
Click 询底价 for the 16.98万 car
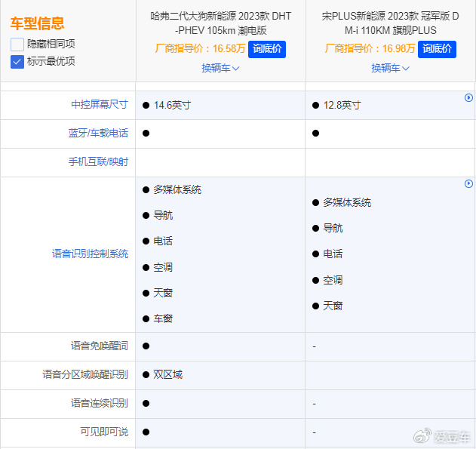coord(437,49)
